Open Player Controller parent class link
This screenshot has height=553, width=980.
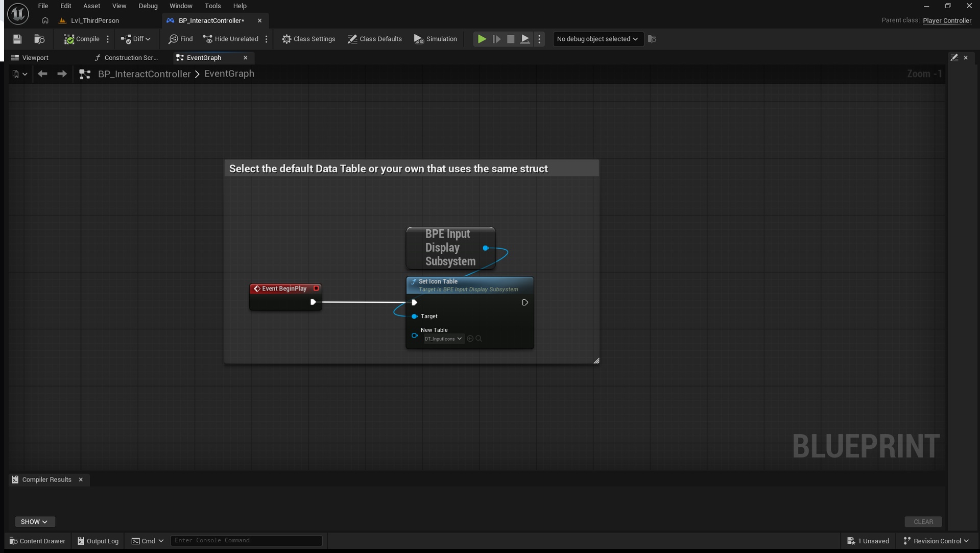point(947,20)
